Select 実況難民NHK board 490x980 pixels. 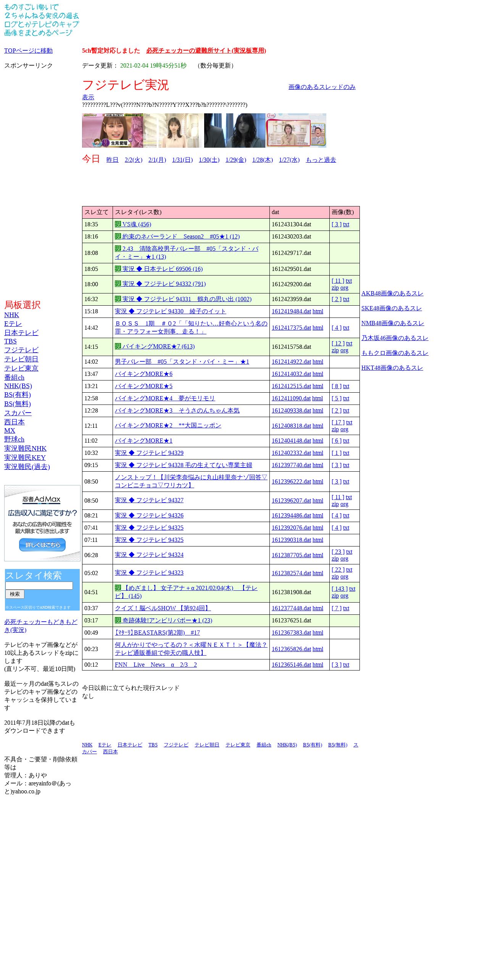[25, 449]
